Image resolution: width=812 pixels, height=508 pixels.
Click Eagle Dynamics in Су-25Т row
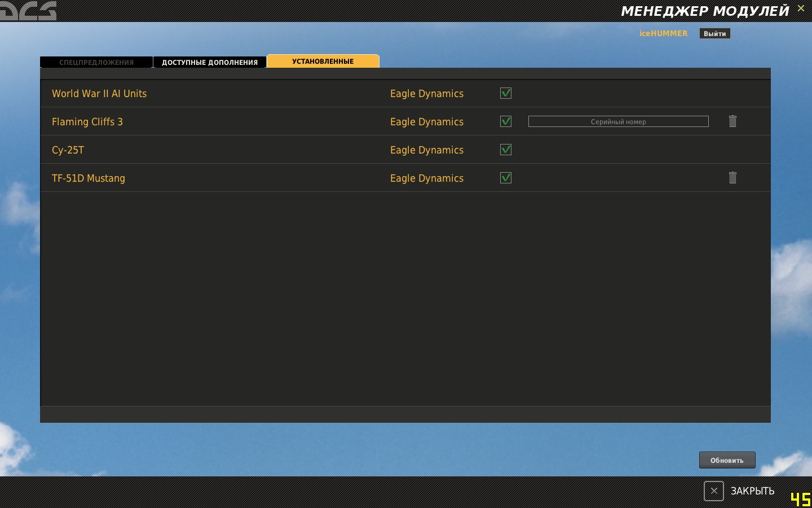tap(427, 150)
